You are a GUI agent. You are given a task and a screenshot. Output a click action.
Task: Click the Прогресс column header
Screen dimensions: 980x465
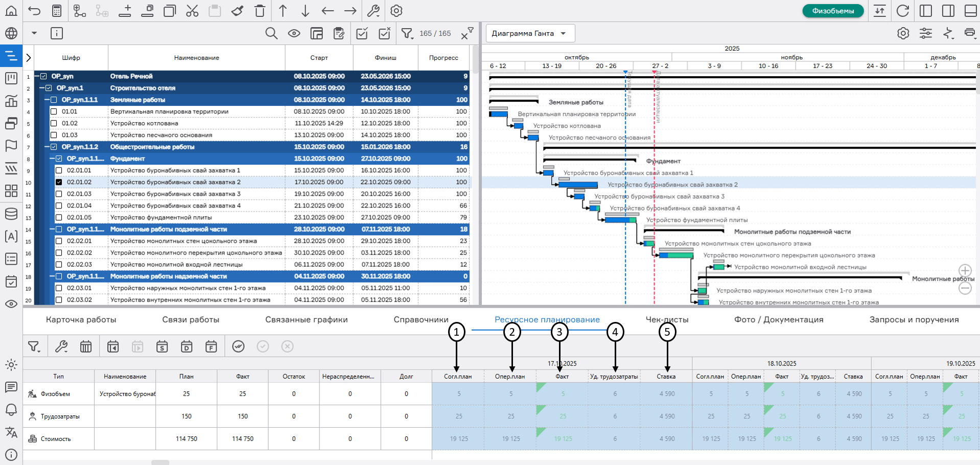(x=443, y=58)
